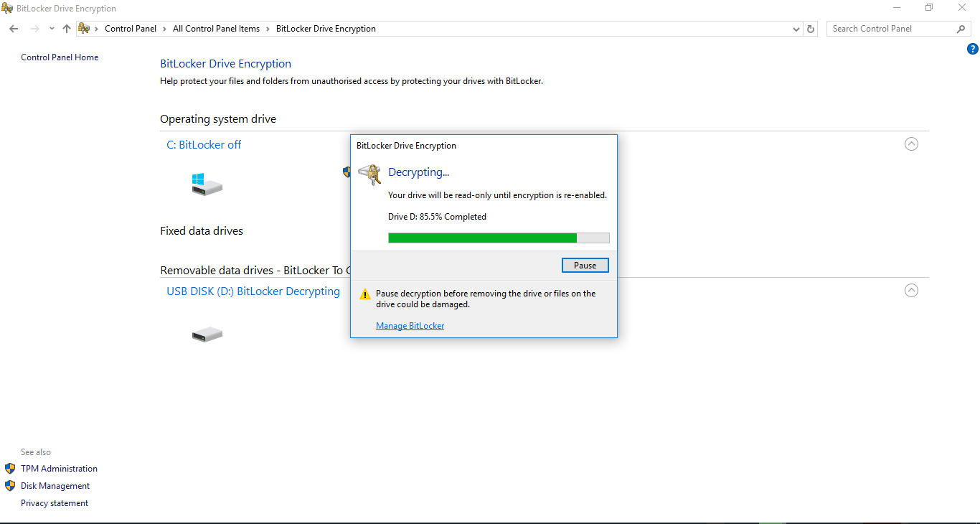This screenshot has width=980, height=524.
Task: Pause the drive decryption
Action: 585,266
